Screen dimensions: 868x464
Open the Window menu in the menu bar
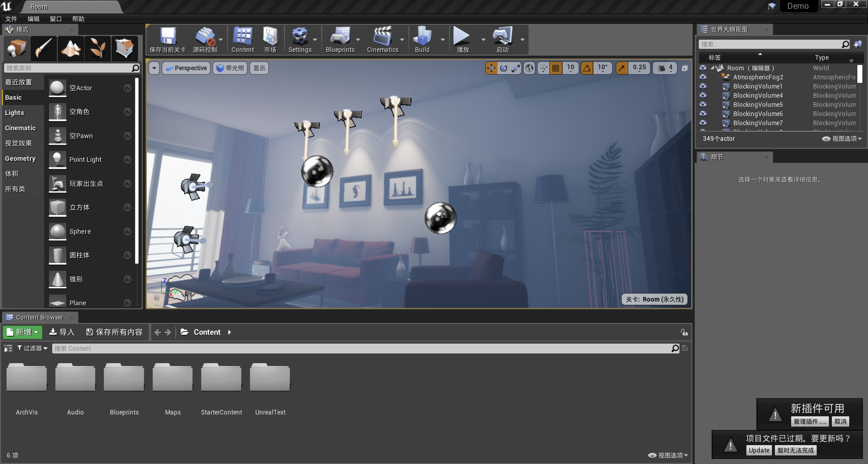point(56,19)
